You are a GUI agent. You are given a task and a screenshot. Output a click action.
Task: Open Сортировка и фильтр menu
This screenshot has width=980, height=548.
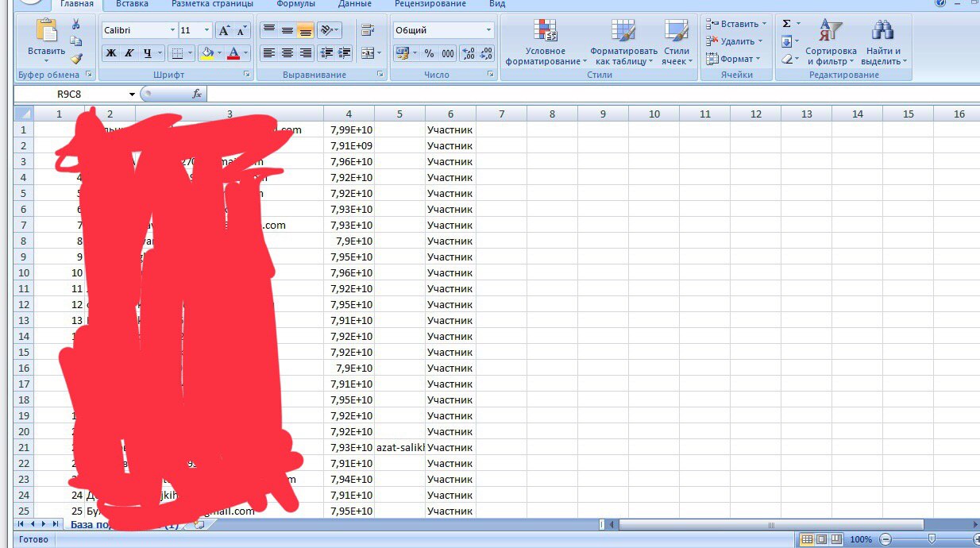[x=831, y=44]
